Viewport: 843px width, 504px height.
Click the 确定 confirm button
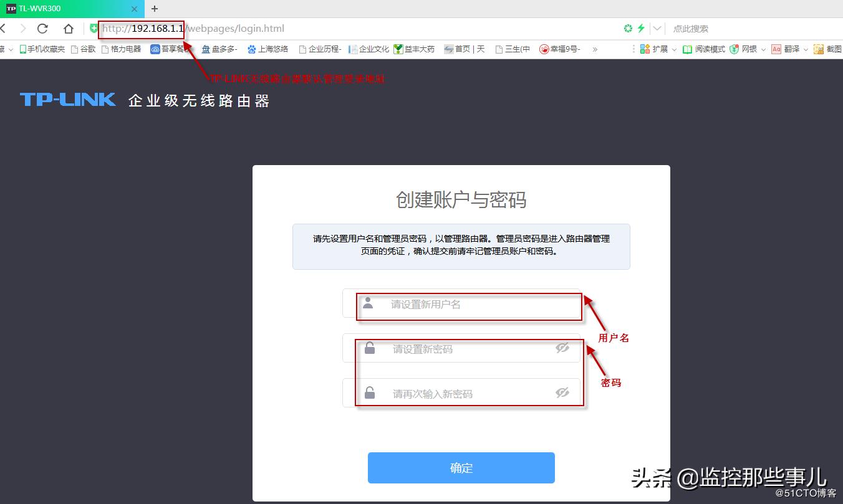(461, 467)
